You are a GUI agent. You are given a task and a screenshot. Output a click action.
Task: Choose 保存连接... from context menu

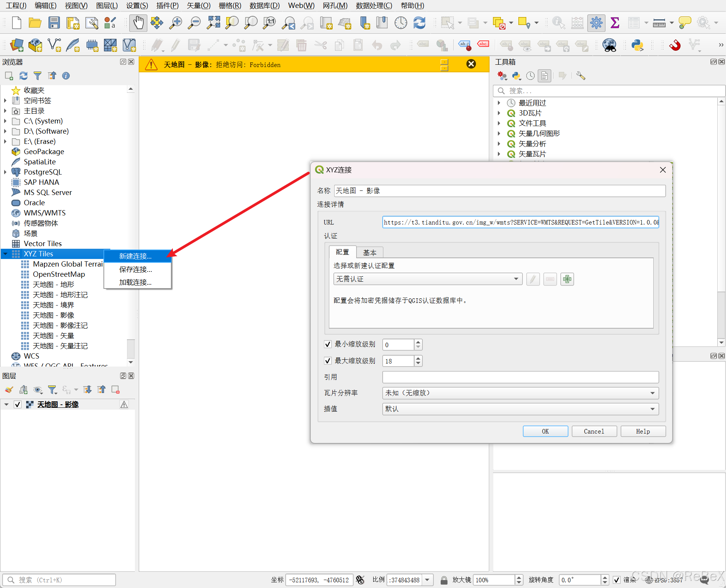click(x=138, y=269)
